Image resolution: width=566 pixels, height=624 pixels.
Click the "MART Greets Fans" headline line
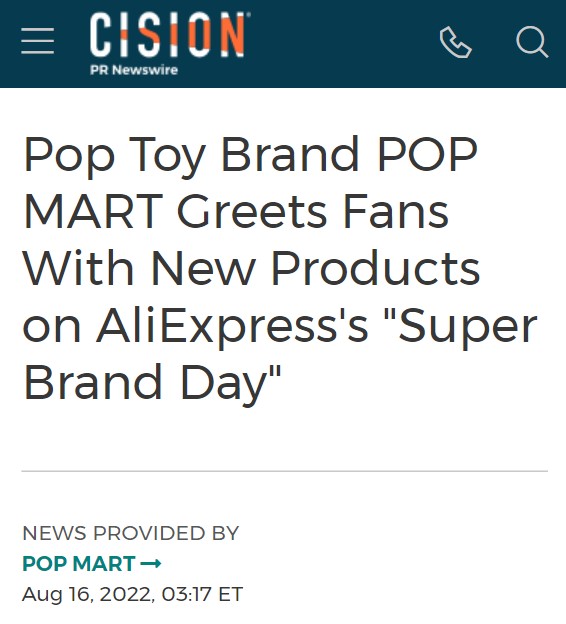point(236,211)
